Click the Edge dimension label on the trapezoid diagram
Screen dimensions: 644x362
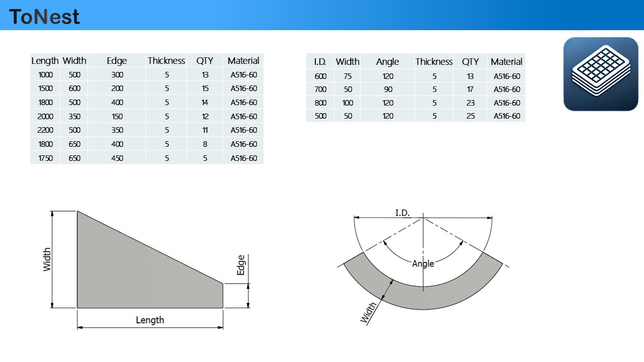pyautogui.click(x=241, y=265)
